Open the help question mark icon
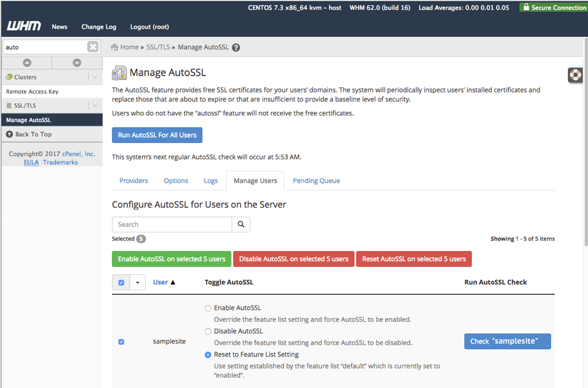Image resolution: width=588 pixels, height=388 pixels. 236,47
